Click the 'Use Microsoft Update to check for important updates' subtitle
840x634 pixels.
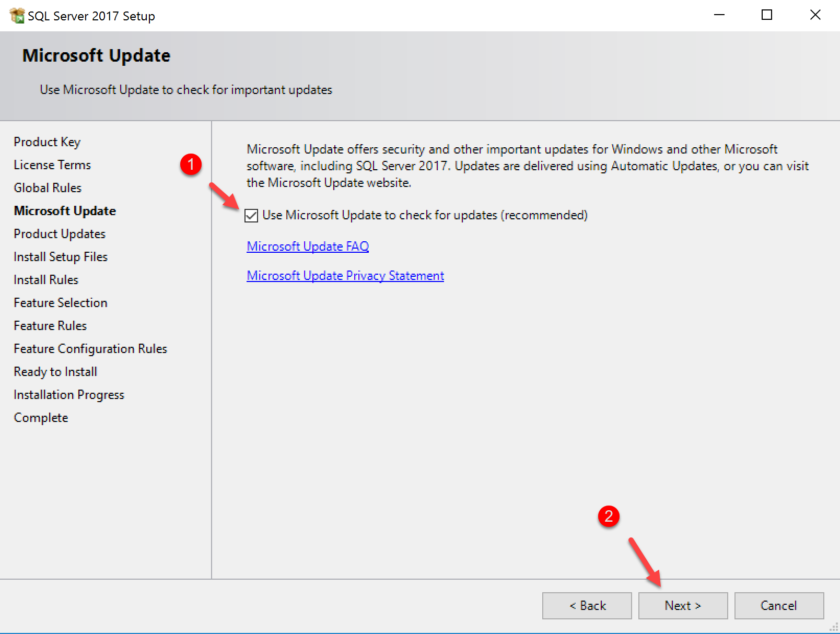pos(186,90)
